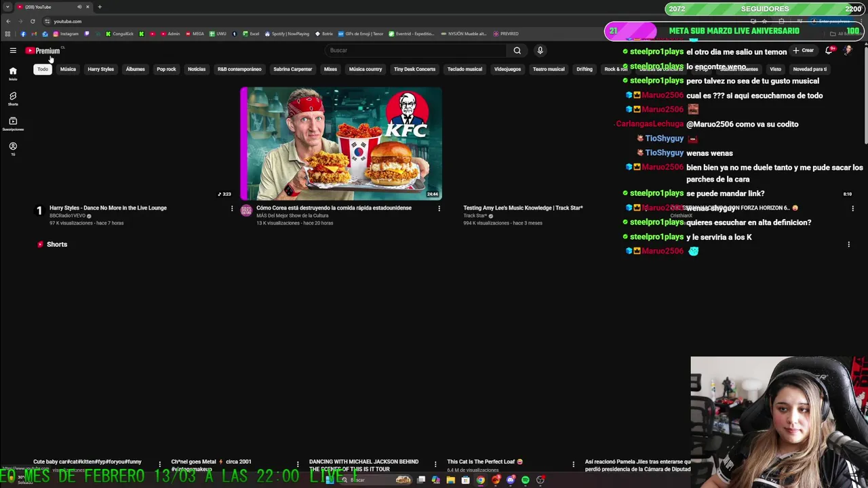Select the Música filter chip
868x488 pixels.
(68, 69)
